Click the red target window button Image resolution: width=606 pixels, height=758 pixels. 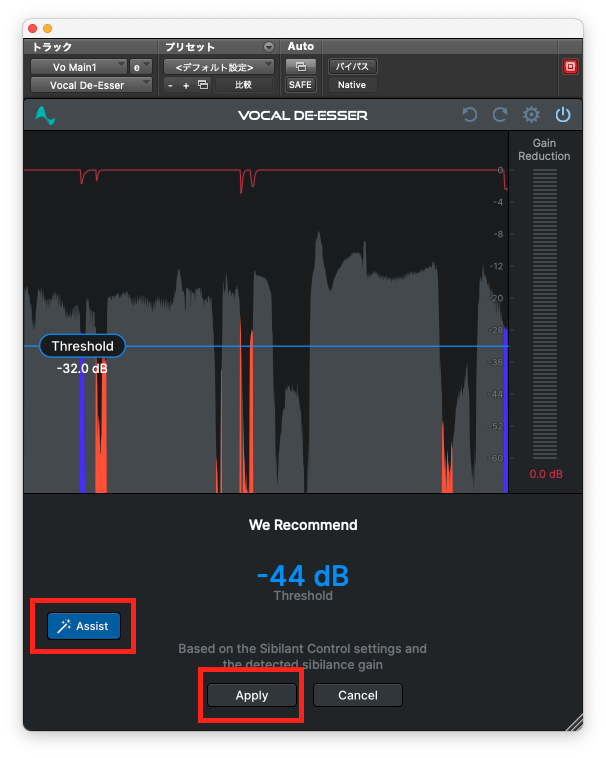[x=571, y=67]
